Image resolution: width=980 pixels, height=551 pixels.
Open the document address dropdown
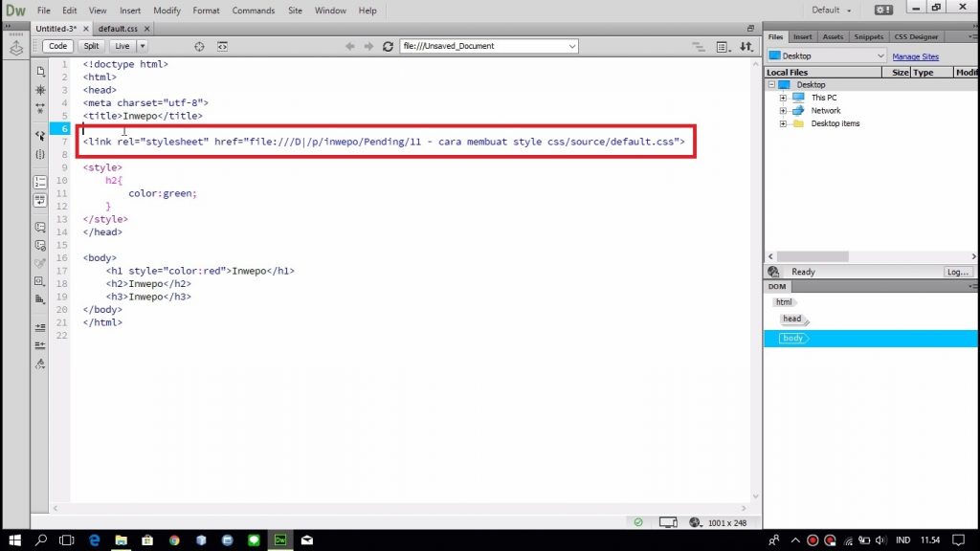pyautogui.click(x=572, y=46)
